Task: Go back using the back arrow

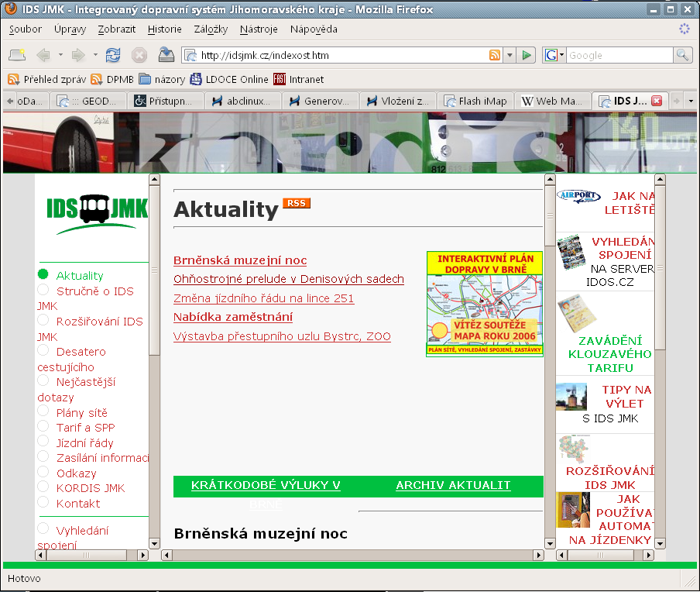Action: tap(43, 55)
